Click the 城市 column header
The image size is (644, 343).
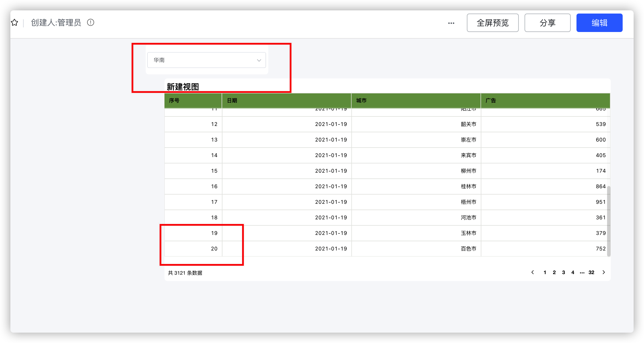click(x=416, y=101)
